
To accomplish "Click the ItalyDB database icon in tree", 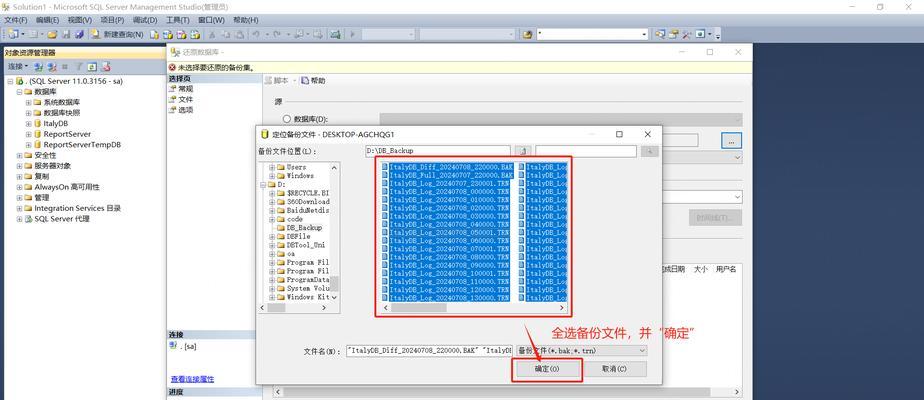I will [x=38, y=124].
